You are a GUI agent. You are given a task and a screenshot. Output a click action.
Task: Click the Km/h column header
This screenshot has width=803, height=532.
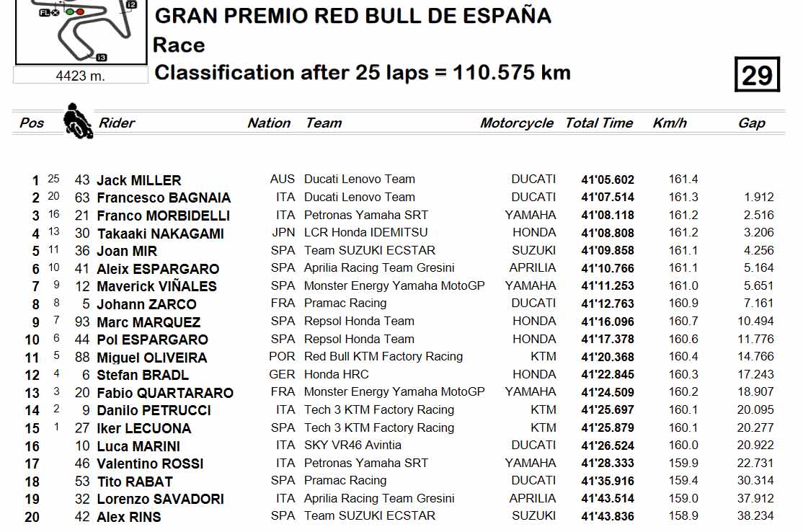click(670, 123)
